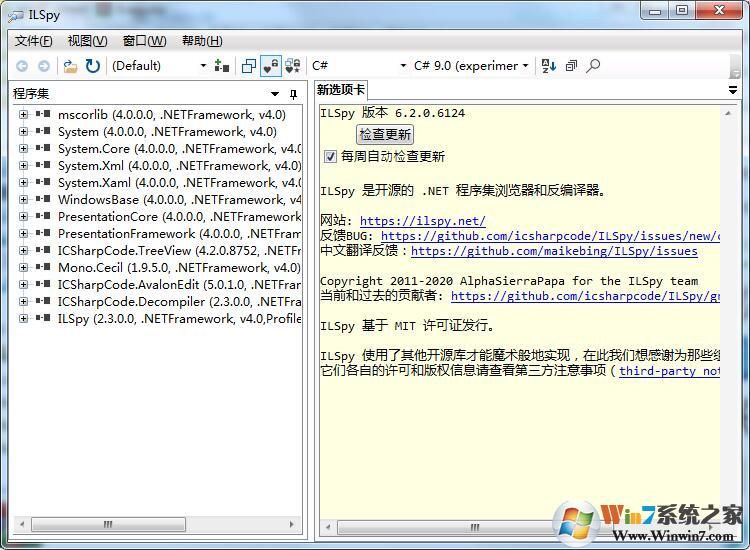Screen dimensions: 750x550
Task: Open the 反馈BUG GitHub issues link
Action: point(550,236)
